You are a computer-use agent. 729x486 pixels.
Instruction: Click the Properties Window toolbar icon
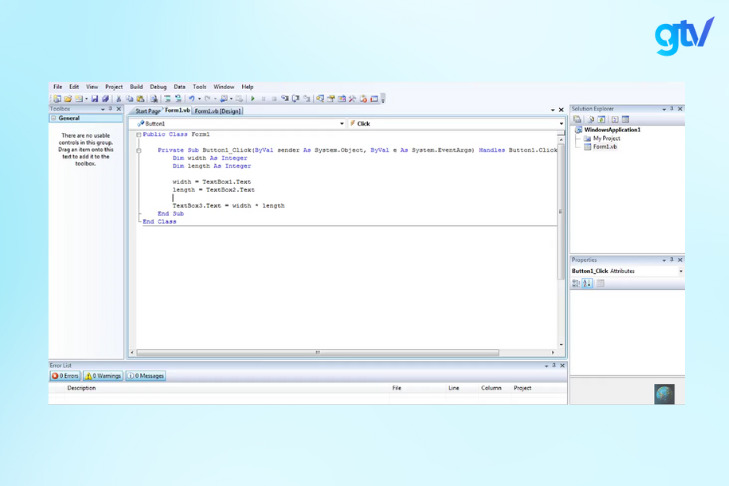click(x=331, y=99)
